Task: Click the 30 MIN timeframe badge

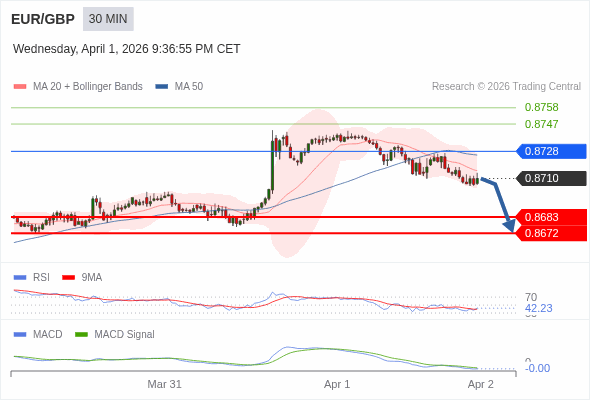Action: 108,19
